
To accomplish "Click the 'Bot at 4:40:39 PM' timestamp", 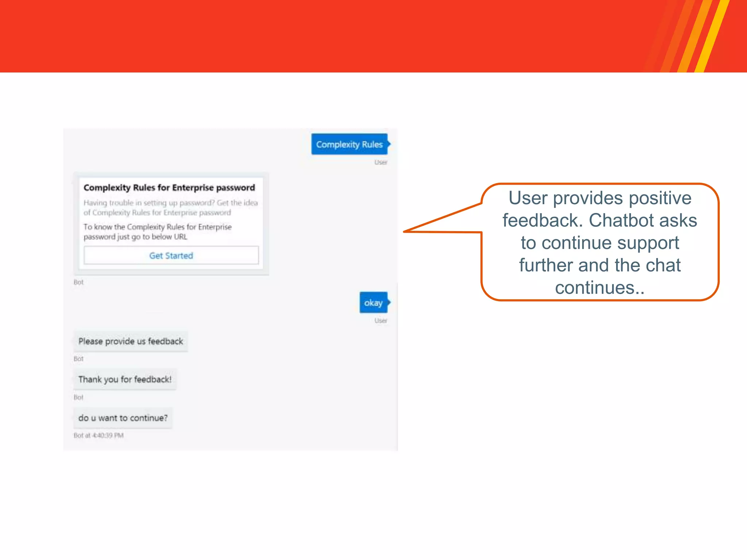I will coord(98,435).
